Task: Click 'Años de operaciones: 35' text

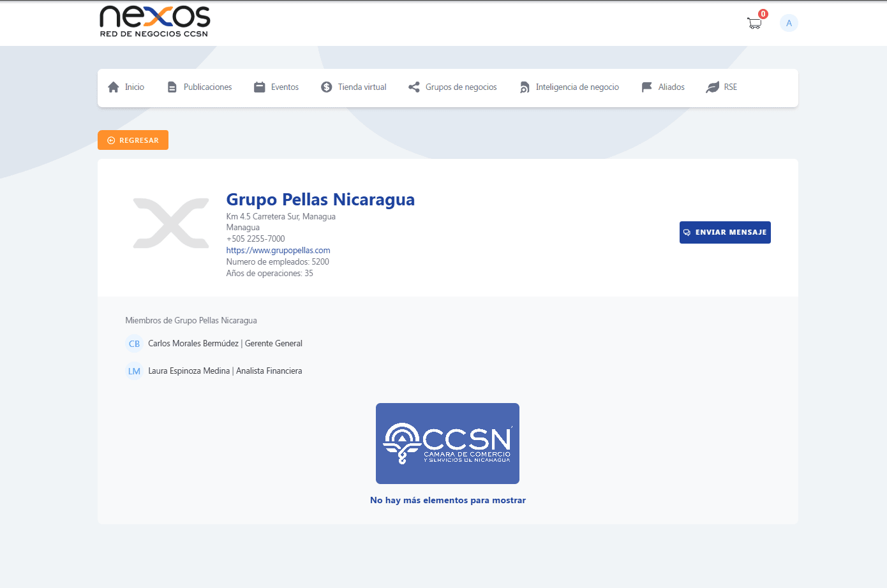Action: 270,274
